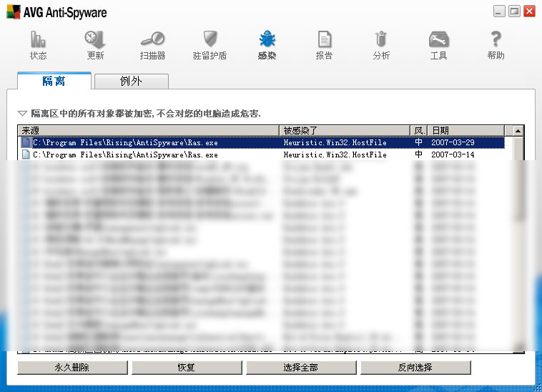Open the 更新 update section
This screenshot has height=392, width=542.
tap(95, 45)
